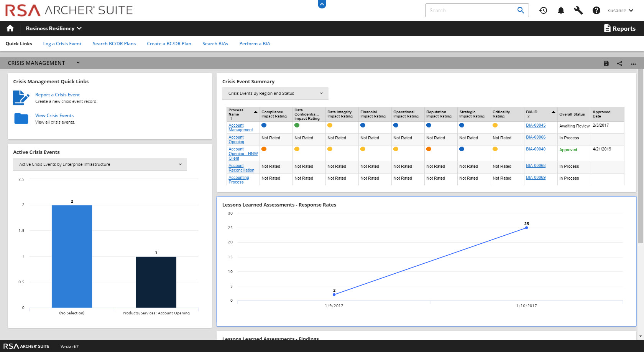Expand the Crisis Management dashboard selector
Screen dimensions: 644x352
(78, 63)
